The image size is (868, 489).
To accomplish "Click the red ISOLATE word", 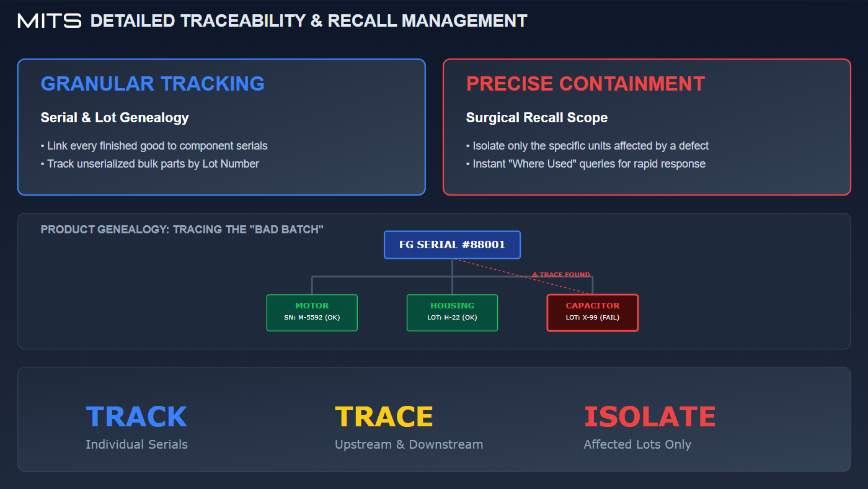I will pyautogui.click(x=650, y=417).
